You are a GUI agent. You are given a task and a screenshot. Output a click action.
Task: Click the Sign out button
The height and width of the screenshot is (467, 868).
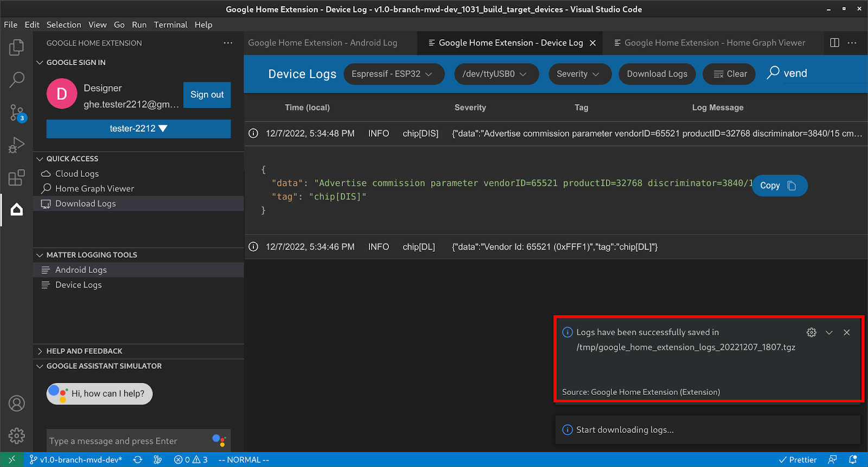click(207, 95)
